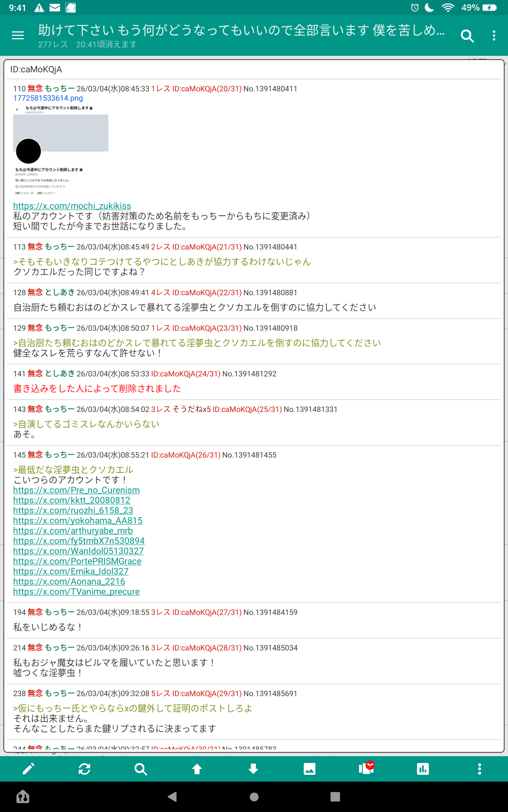Image resolution: width=508 pixels, height=812 pixels.
Task: View the attached profile screenshot thumbnail
Action: click(61, 151)
